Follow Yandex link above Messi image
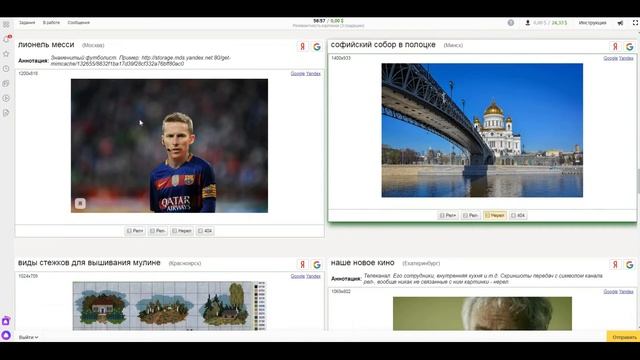640x360 pixels. (313, 74)
